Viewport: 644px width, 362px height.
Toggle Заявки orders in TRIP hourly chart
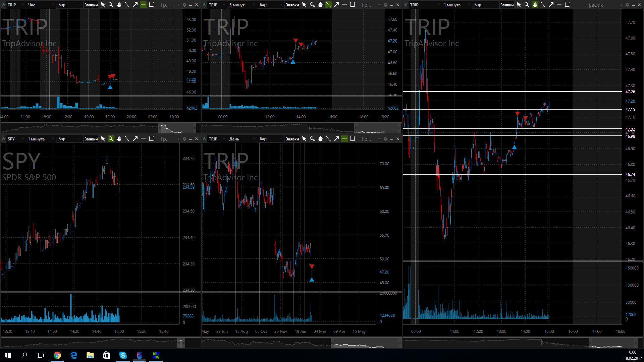91,5
